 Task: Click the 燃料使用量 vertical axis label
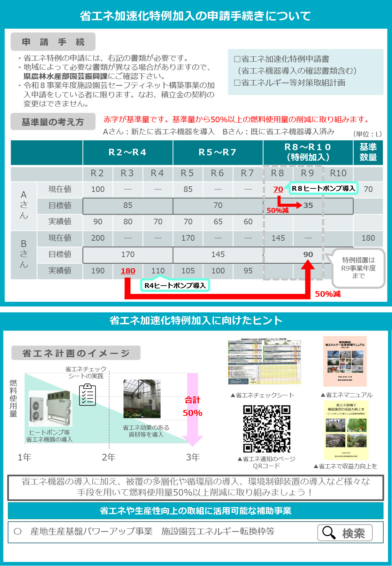tap(13, 398)
